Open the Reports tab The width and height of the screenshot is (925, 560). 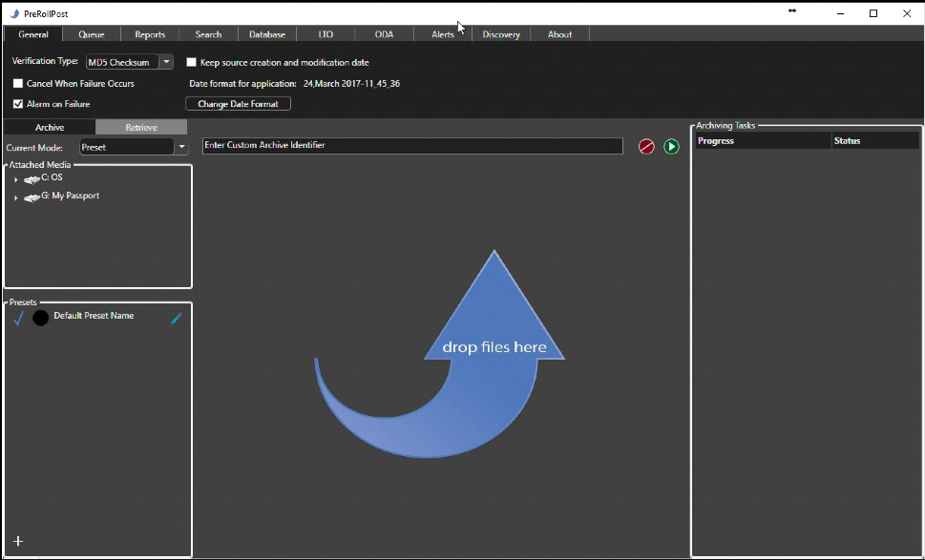(x=150, y=34)
